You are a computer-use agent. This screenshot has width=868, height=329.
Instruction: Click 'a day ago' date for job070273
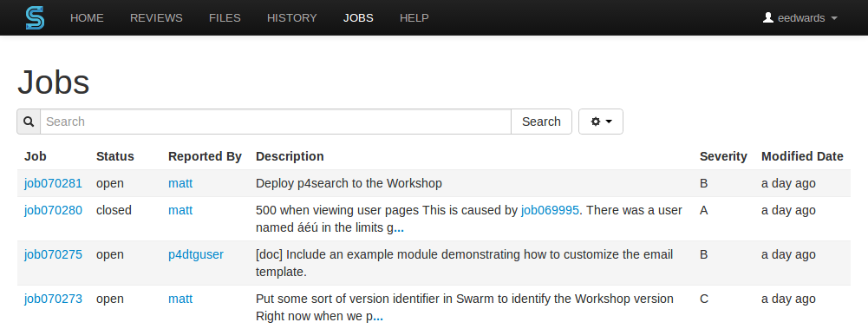[x=788, y=299]
